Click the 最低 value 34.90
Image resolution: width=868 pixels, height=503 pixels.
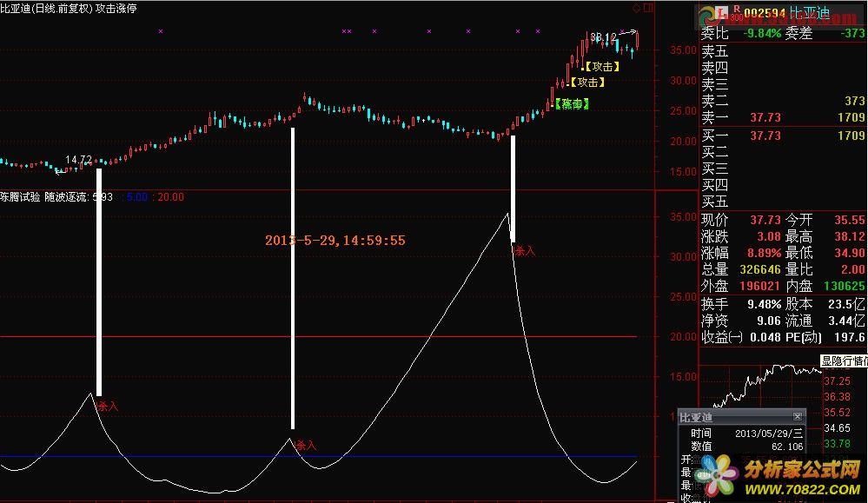[x=850, y=253]
